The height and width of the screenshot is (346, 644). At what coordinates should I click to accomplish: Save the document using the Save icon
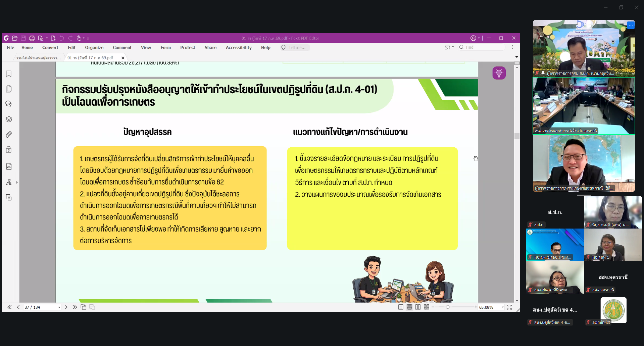pyautogui.click(x=23, y=38)
